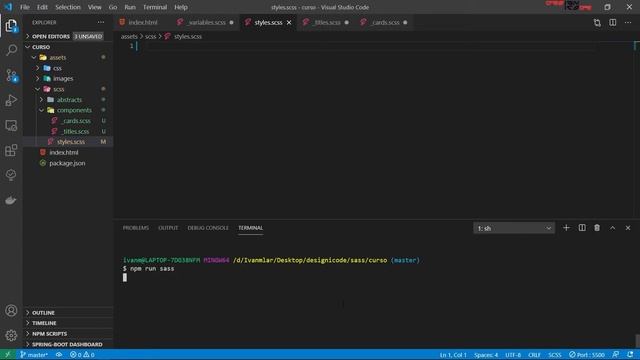This screenshot has height=360, width=640.
Task: Expand the Outline section
Action: pos(68,313)
